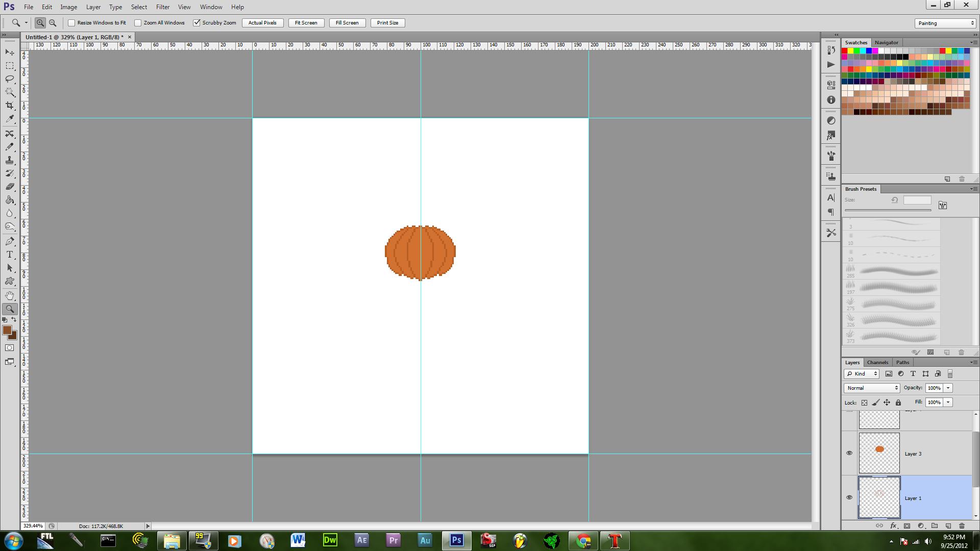This screenshot has height=551, width=980.
Task: Toggle lock image pixels brush icon
Action: tap(876, 403)
